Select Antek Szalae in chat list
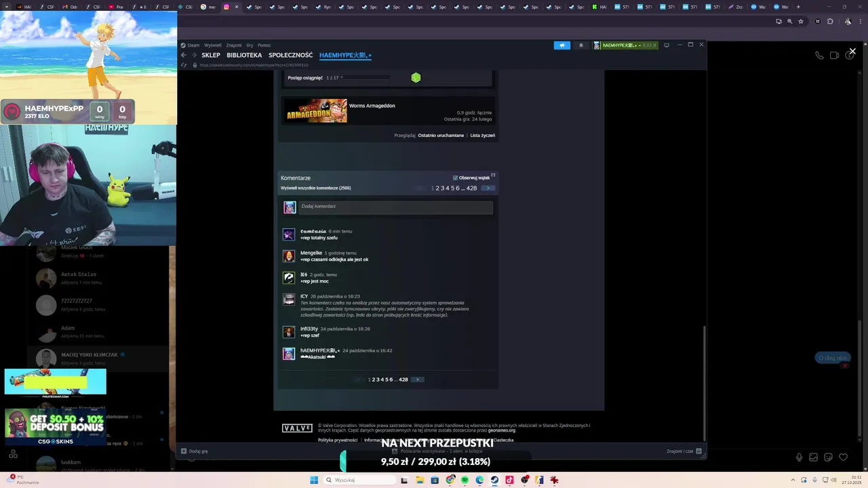Image resolution: width=868 pixels, height=488 pixels. point(98,278)
